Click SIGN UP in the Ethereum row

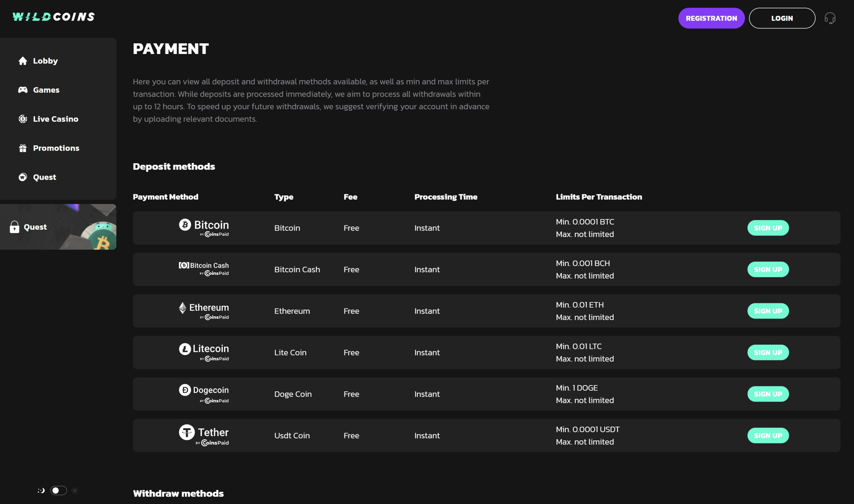(768, 311)
